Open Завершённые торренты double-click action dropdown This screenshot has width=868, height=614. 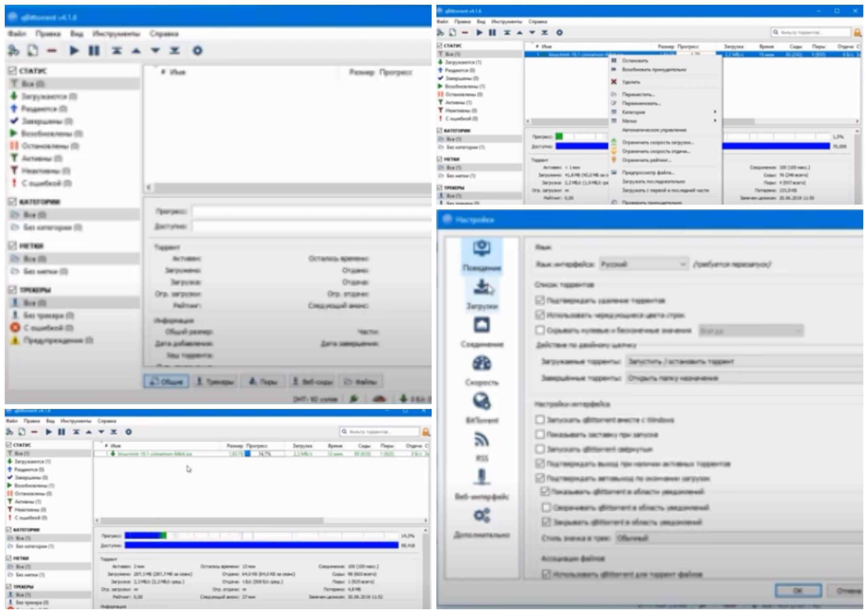(x=744, y=378)
